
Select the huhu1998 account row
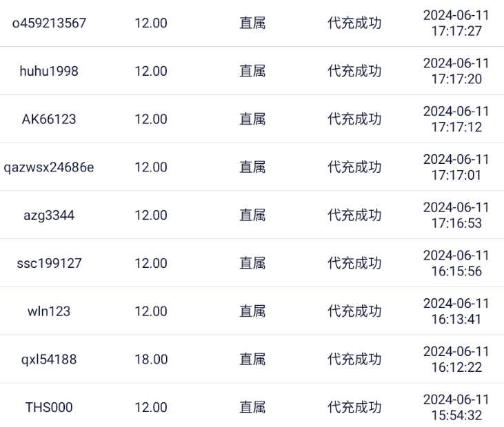(x=48, y=71)
